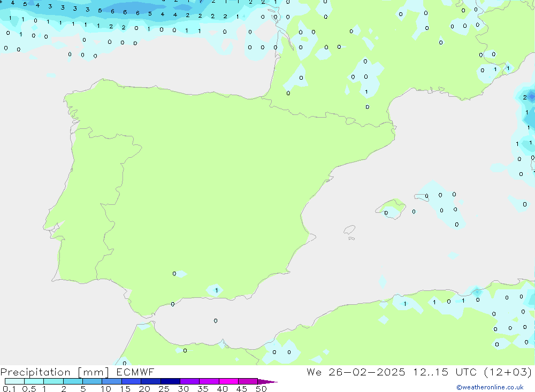Click the '12..15 UTC' time text
Image resolution: width=535 pixels, height=392 pixels.
coord(445,372)
